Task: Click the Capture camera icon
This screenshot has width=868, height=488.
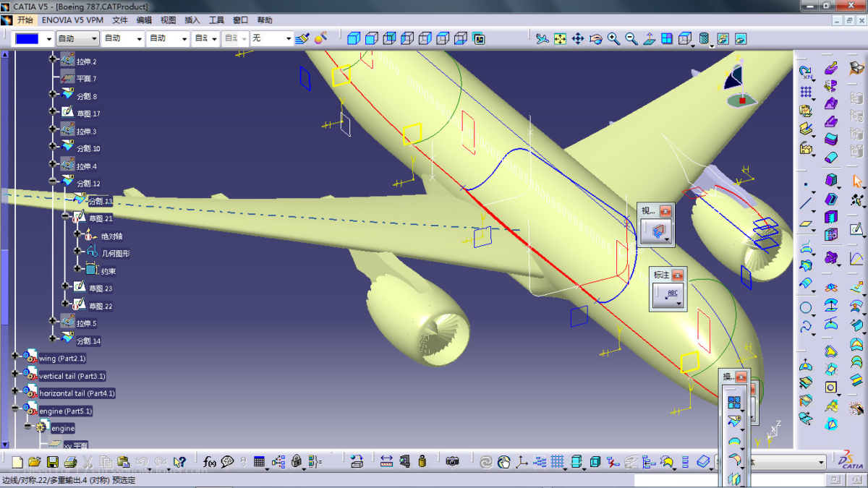Action: click(x=453, y=462)
